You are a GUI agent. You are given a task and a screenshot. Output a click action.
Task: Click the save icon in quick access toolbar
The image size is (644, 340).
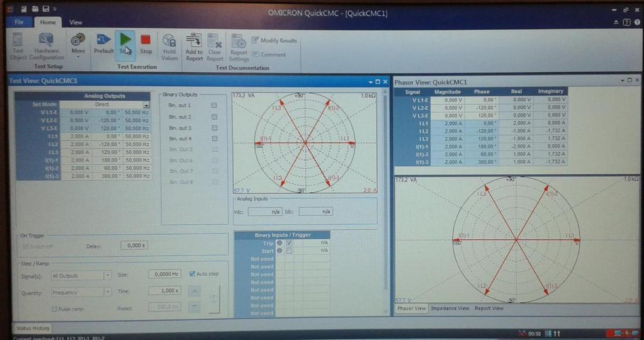tap(45, 9)
